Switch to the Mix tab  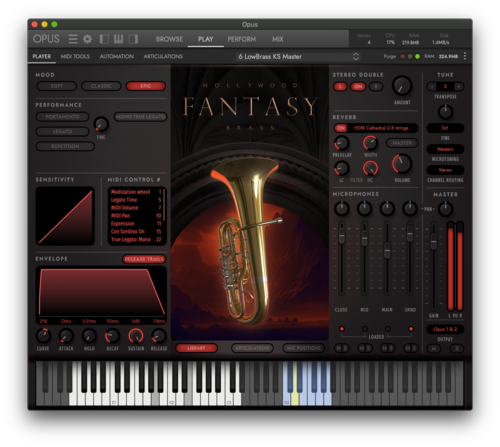[x=278, y=39]
